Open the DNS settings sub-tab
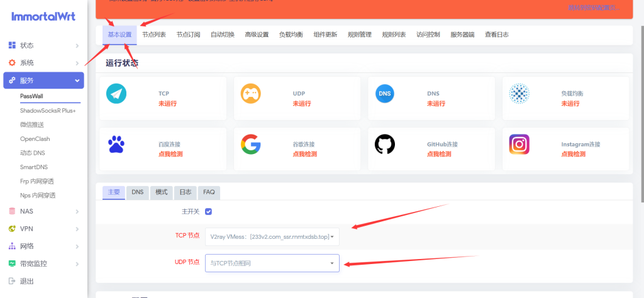This screenshot has height=298, width=644. tap(136, 192)
